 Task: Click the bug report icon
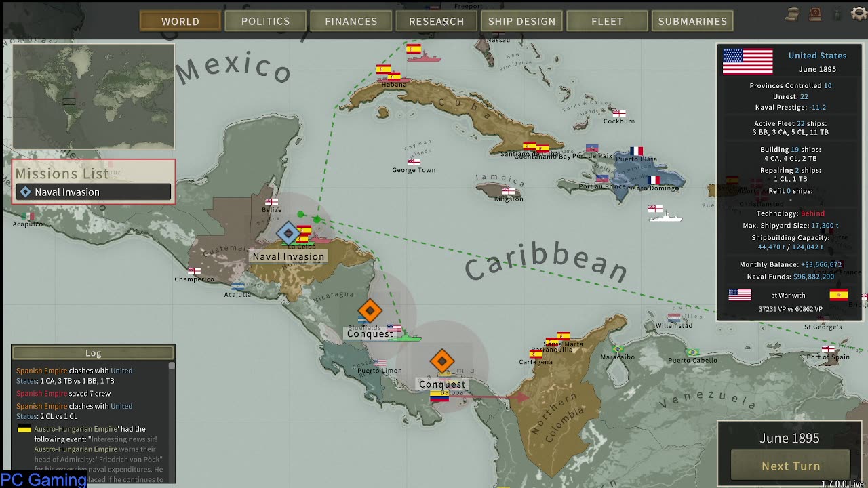pyautogui.click(x=837, y=14)
